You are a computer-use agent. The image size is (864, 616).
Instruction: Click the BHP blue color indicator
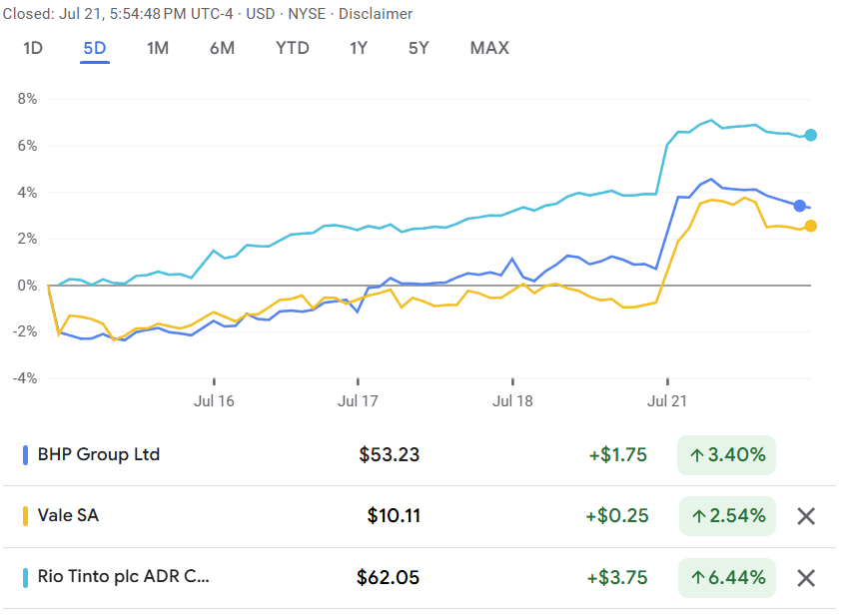pyautogui.click(x=25, y=455)
